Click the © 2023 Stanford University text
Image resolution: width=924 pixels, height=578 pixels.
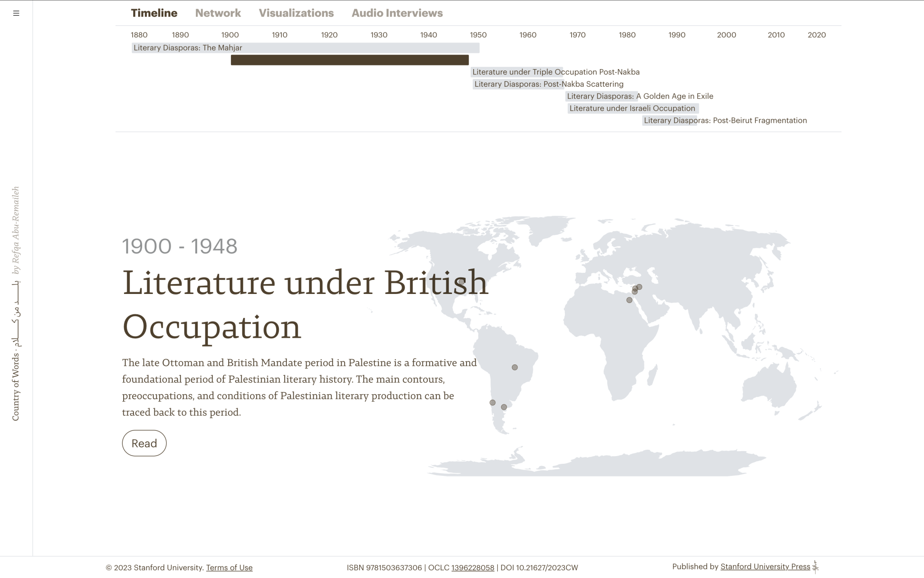coord(155,568)
